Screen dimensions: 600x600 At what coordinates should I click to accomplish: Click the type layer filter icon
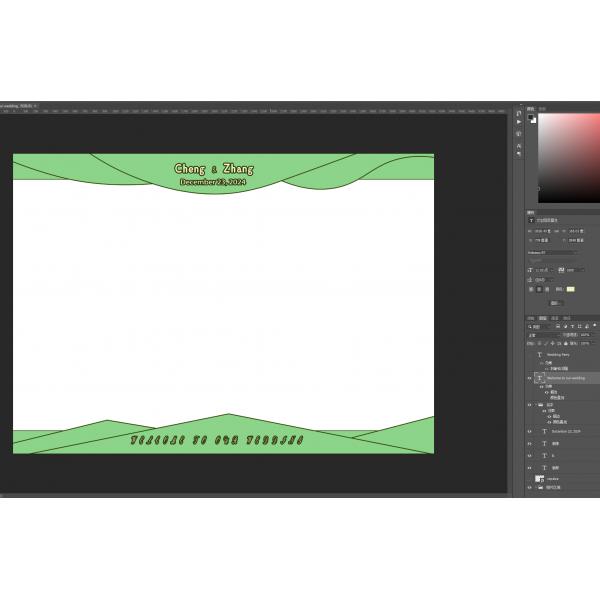click(570, 326)
